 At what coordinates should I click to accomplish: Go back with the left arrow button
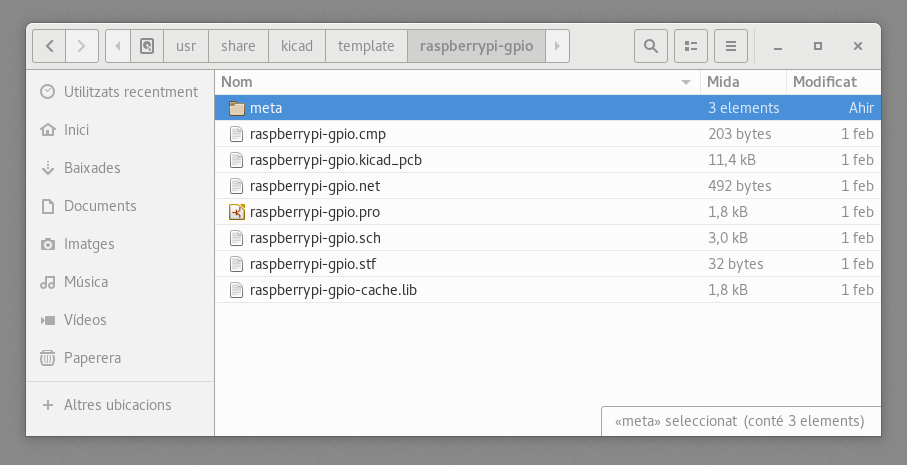(49, 46)
